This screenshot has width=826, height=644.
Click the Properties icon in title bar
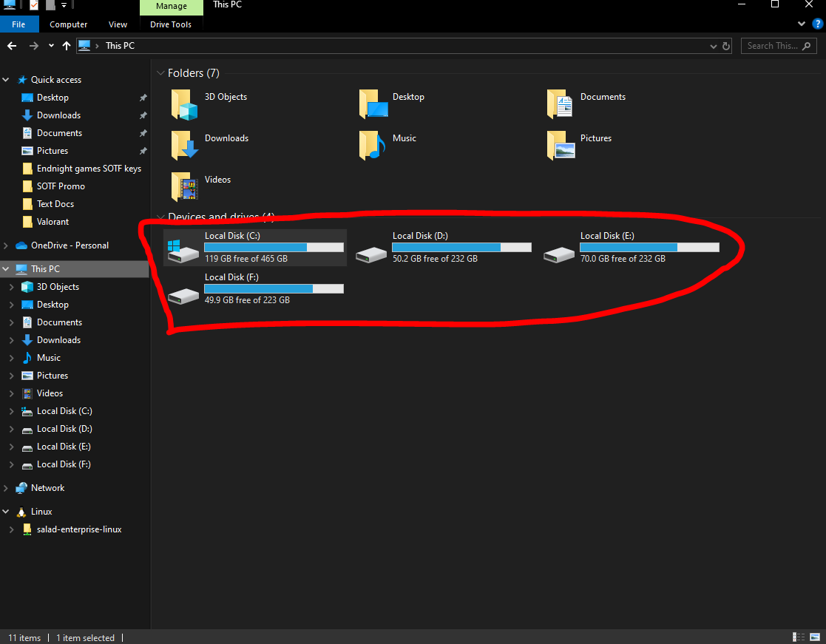point(34,5)
